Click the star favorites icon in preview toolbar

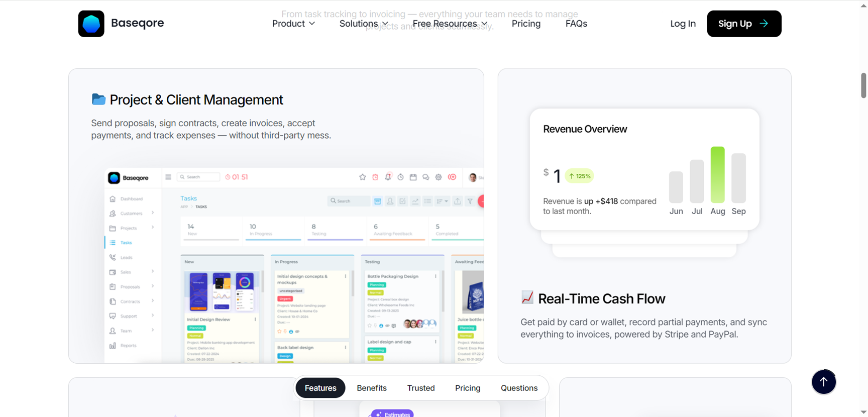point(363,177)
